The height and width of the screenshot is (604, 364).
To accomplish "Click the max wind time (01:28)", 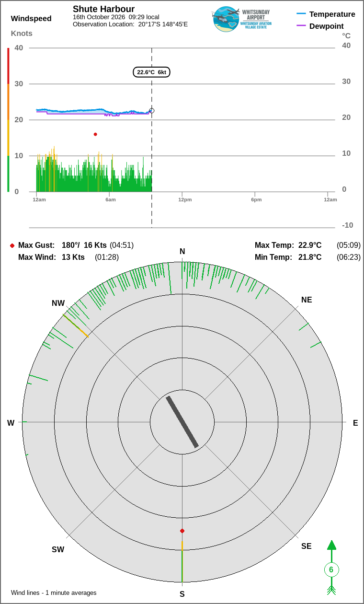I will 107,257.
